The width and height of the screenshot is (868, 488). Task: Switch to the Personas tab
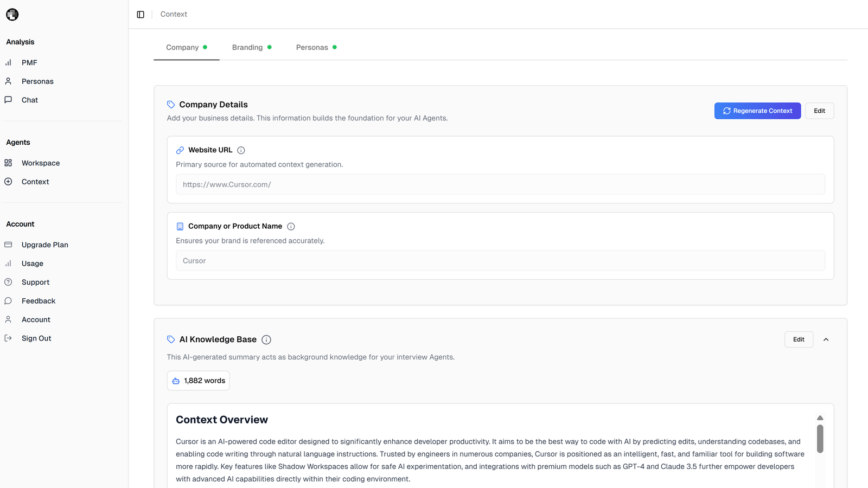click(316, 48)
